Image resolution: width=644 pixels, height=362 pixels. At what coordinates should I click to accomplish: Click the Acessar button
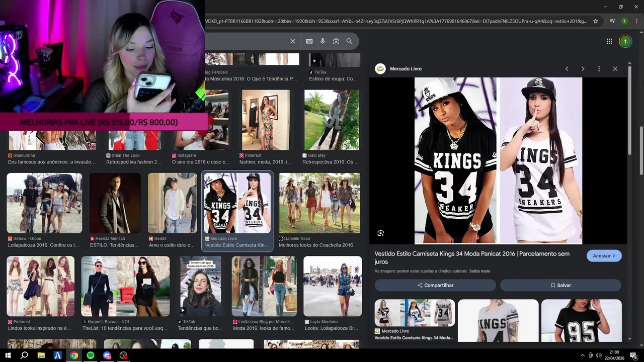pyautogui.click(x=604, y=256)
